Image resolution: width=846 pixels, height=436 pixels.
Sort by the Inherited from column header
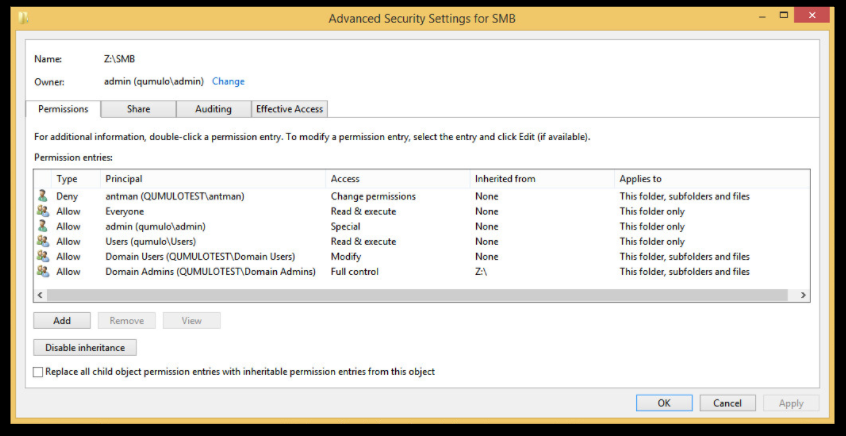[505, 179]
